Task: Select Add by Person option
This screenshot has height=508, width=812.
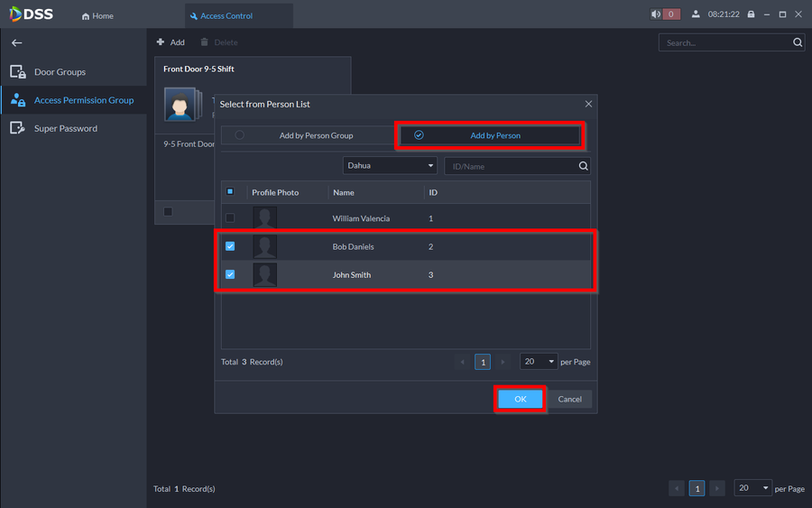Action: [x=489, y=135]
